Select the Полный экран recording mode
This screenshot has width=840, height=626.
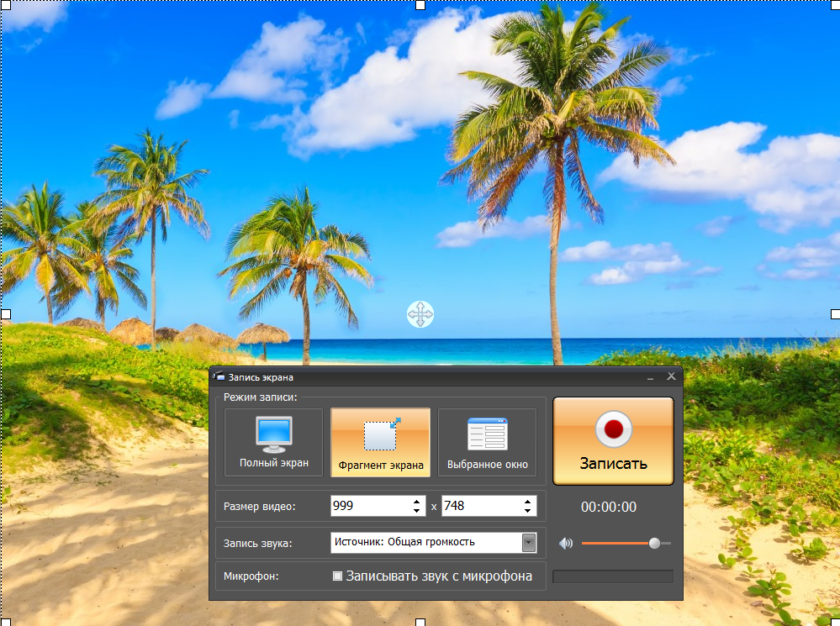click(274, 442)
